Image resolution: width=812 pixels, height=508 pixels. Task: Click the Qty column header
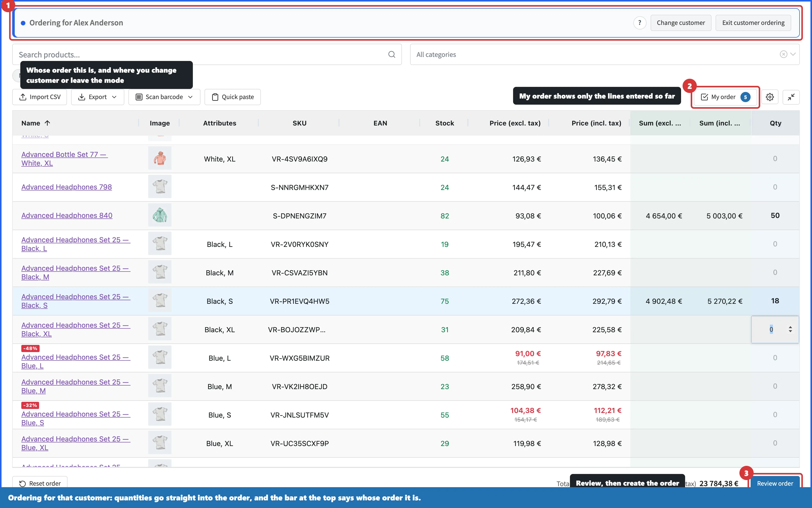tap(775, 123)
